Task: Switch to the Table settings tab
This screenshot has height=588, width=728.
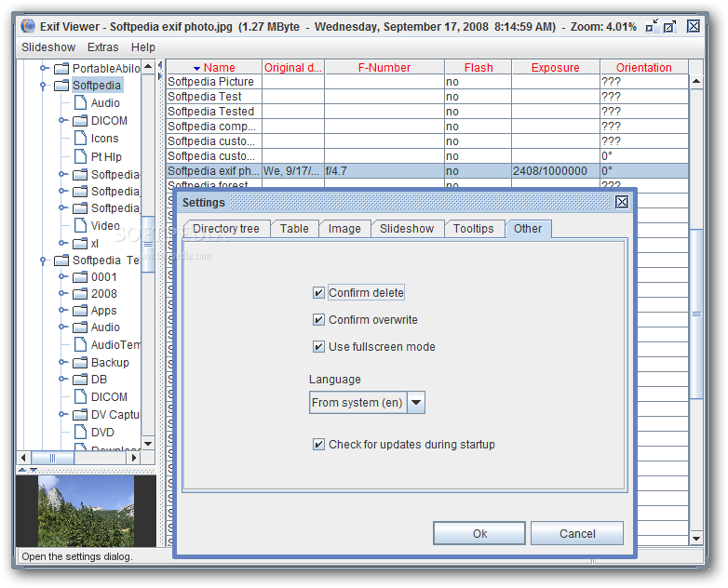Action: coord(294,229)
